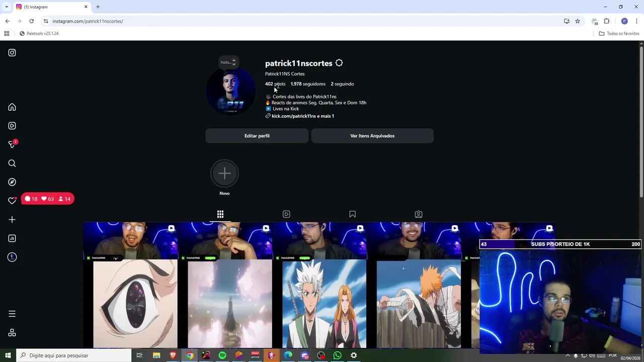Click the profile picture avatar

[x=231, y=92]
